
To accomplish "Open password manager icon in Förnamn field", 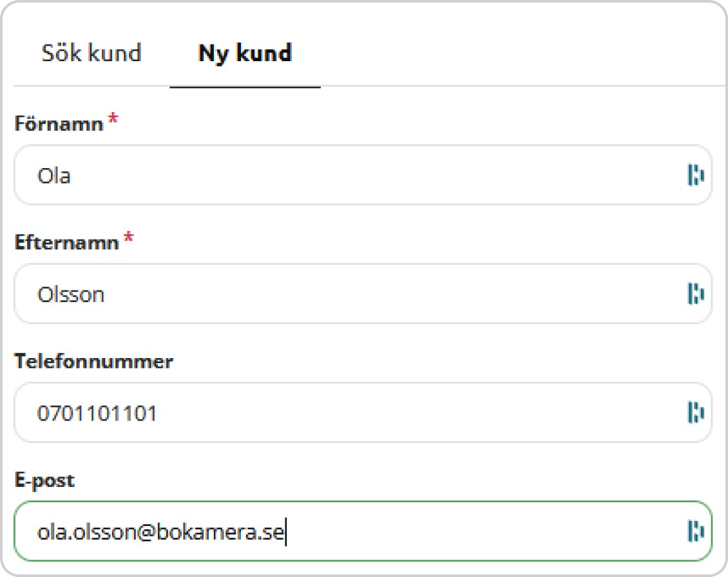I will (696, 175).
